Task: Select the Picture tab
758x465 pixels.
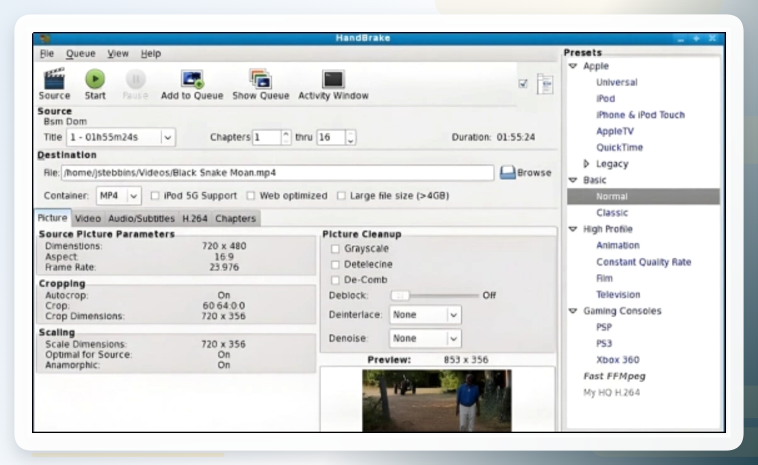Action: [52, 218]
